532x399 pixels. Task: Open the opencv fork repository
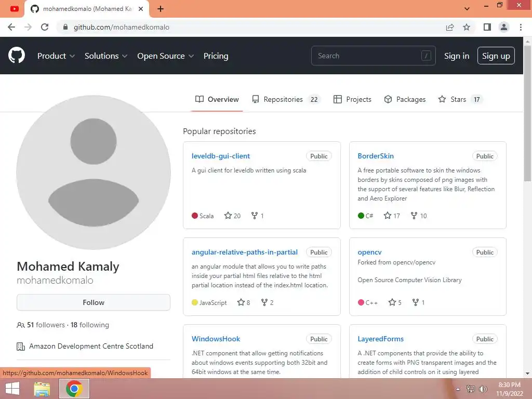pyautogui.click(x=369, y=252)
